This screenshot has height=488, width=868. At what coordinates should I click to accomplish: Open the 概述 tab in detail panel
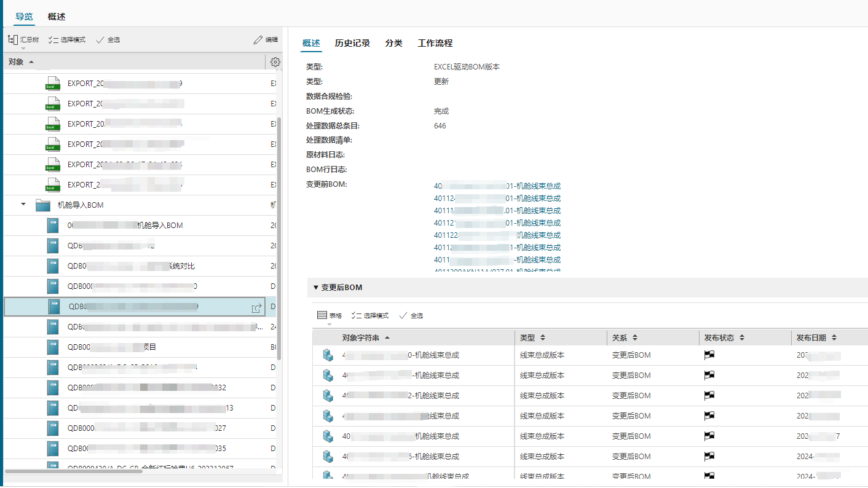(x=311, y=43)
